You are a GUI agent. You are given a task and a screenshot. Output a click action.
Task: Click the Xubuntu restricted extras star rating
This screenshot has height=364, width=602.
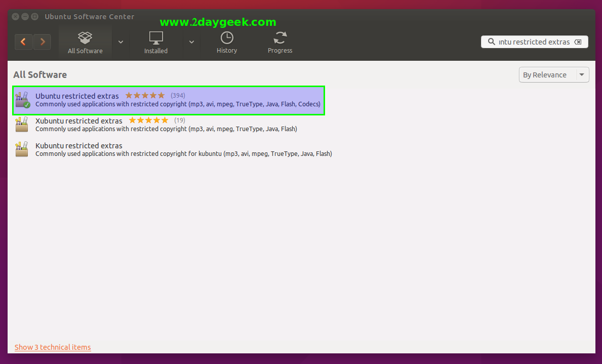[x=148, y=120]
